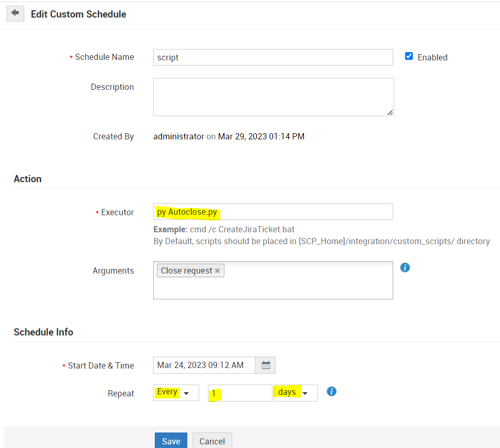Click the Start Date & Time field
The image size is (500, 448).
click(204, 365)
